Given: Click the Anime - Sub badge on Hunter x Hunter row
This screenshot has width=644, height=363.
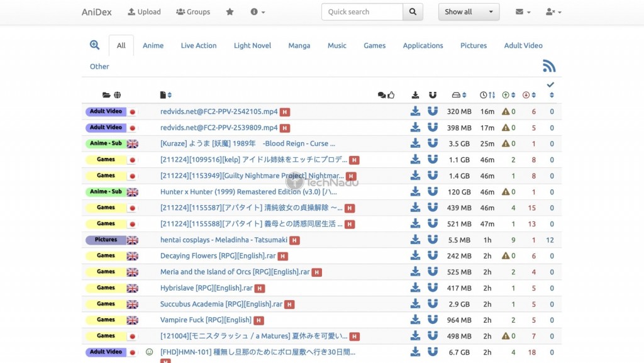Looking at the screenshot, I should coord(106,191).
